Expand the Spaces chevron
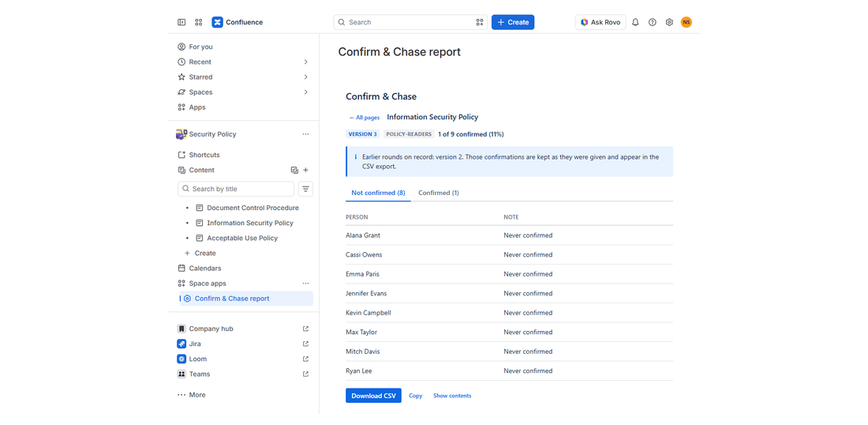Screen dimensions: 868x425 coord(305,92)
